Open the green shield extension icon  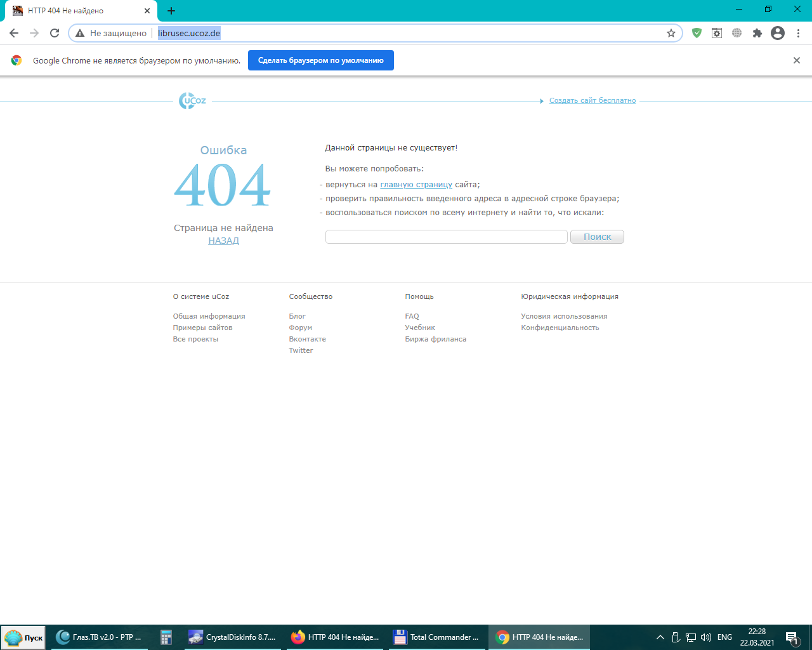coord(697,33)
